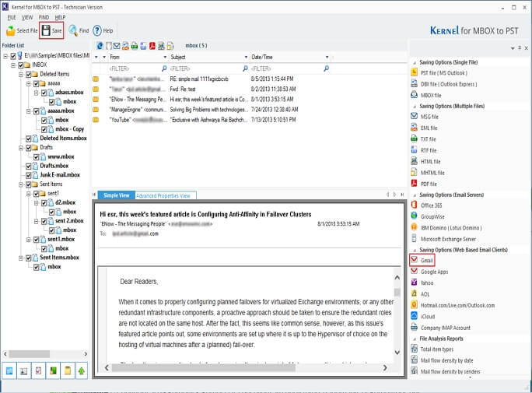Toggle the Drafts folder checkbox
This screenshot has height=393, width=532.
(x=29, y=148)
